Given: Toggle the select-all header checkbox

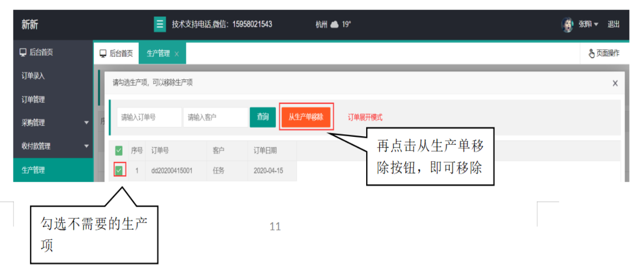Looking at the screenshot, I should [119, 150].
